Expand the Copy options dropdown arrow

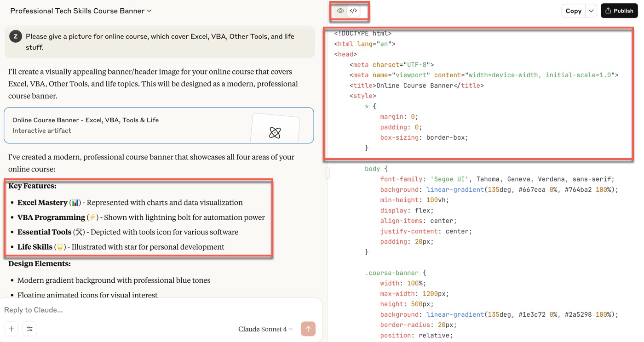591,11
